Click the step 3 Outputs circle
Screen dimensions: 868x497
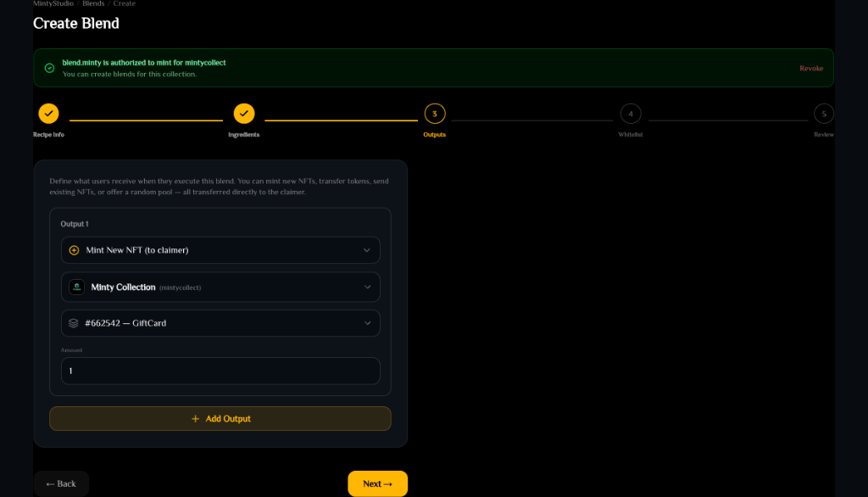435,114
